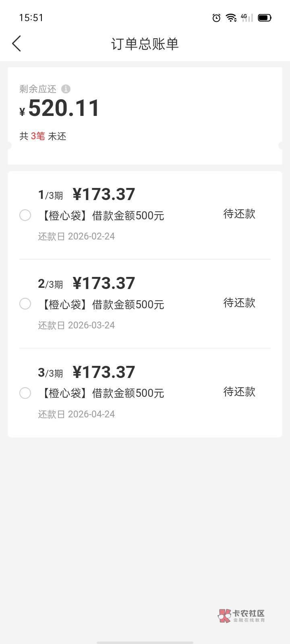Viewport: 290px width, 644px height.
Task: Open the 共3笔未还 summary text
Action: 43,136
